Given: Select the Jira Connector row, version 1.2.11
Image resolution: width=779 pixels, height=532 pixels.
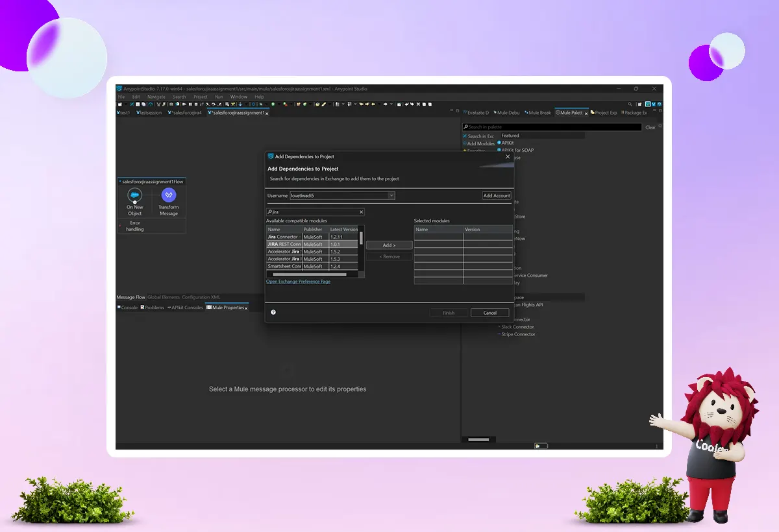Looking at the screenshot, I should [312, 237].
